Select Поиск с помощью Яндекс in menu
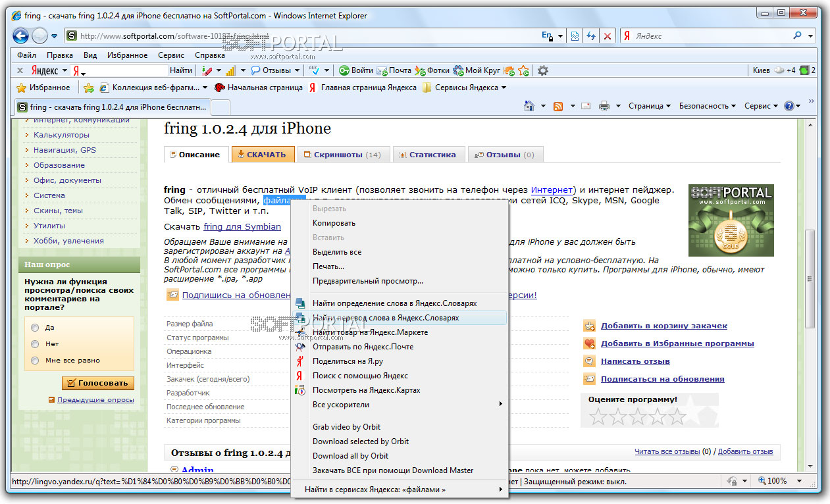 coord(400,376)
